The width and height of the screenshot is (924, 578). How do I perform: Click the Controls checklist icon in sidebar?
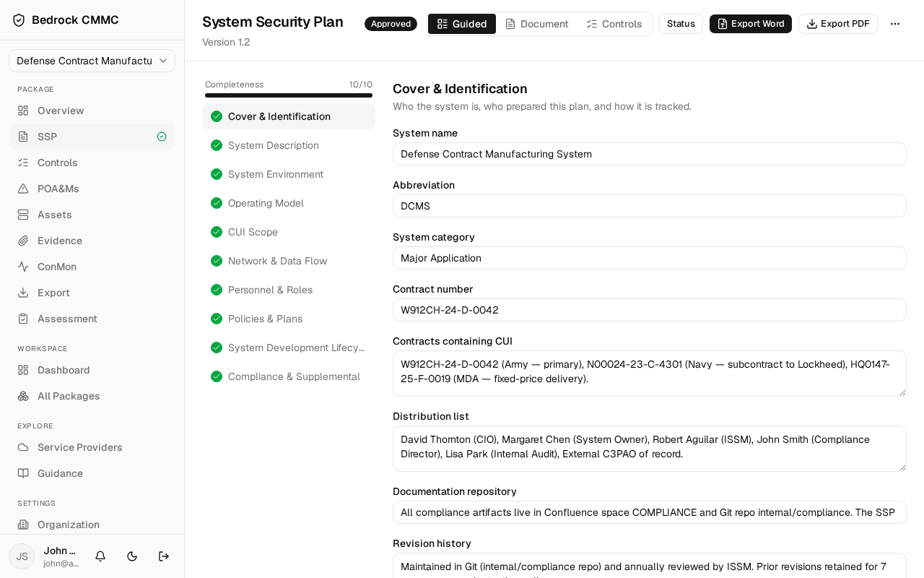click(x=23, y=163)
